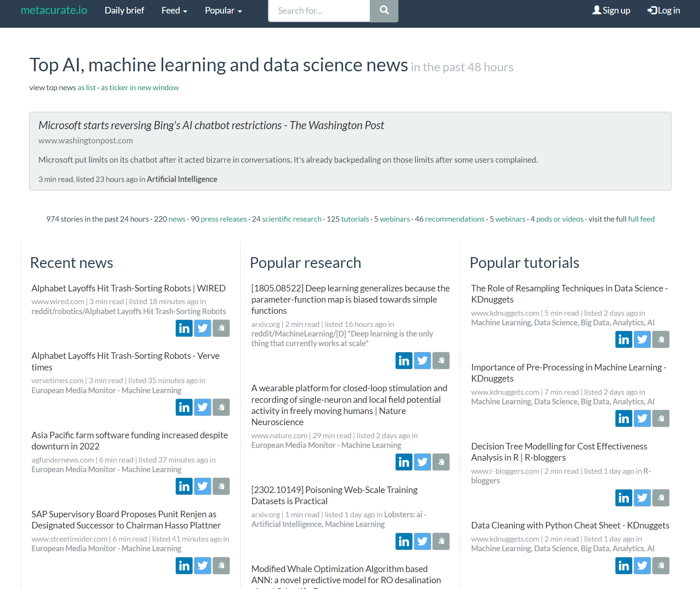700x589 pixels.
Task: Copy Poisoning Web-Scale Datasets paper to clipboard
Action: pos(441,541)
